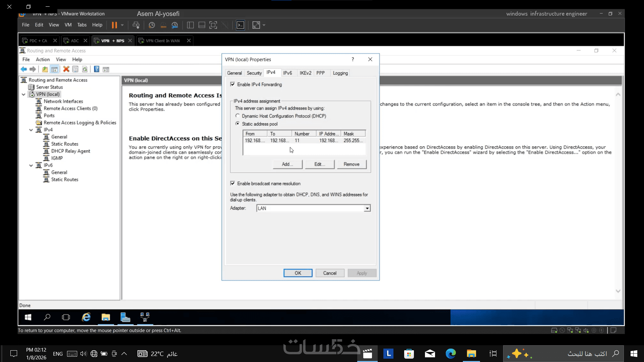Click the VMware full screen icon

[x=213, y=25]
